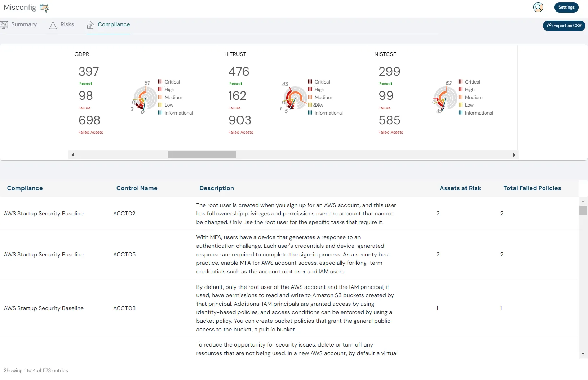The height and width of the screenshot is (380, 588).
Task: Switch to the Summary tab
Action: 24,24
